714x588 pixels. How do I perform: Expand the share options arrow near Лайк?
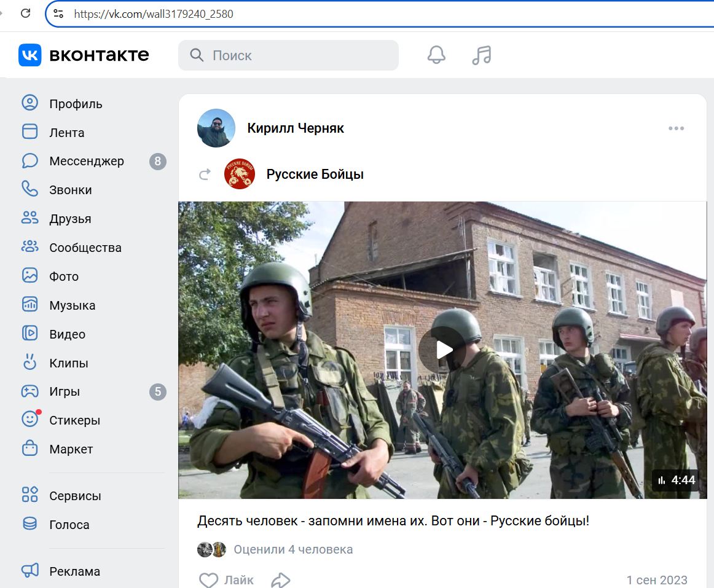pos(281,579)
